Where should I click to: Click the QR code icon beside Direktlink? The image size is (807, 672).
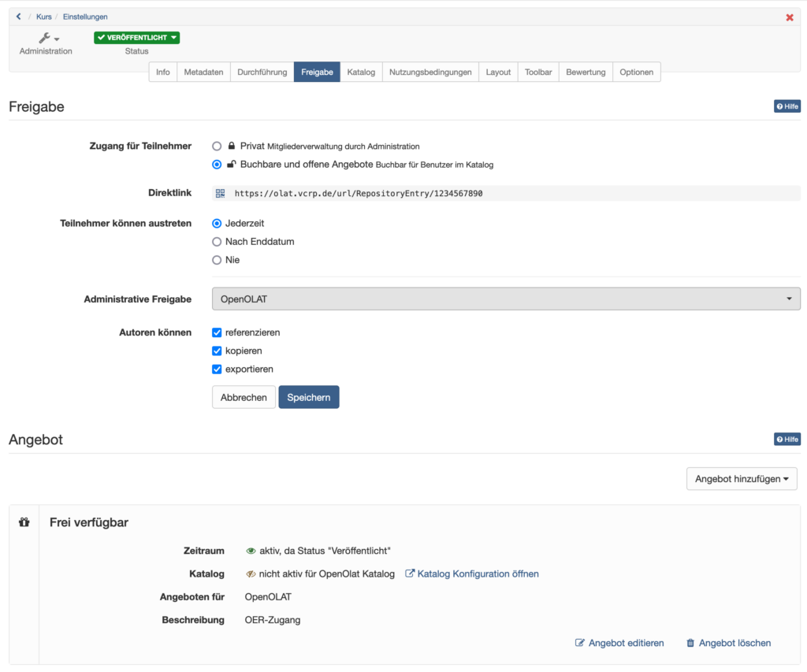[x=221, y=193]
